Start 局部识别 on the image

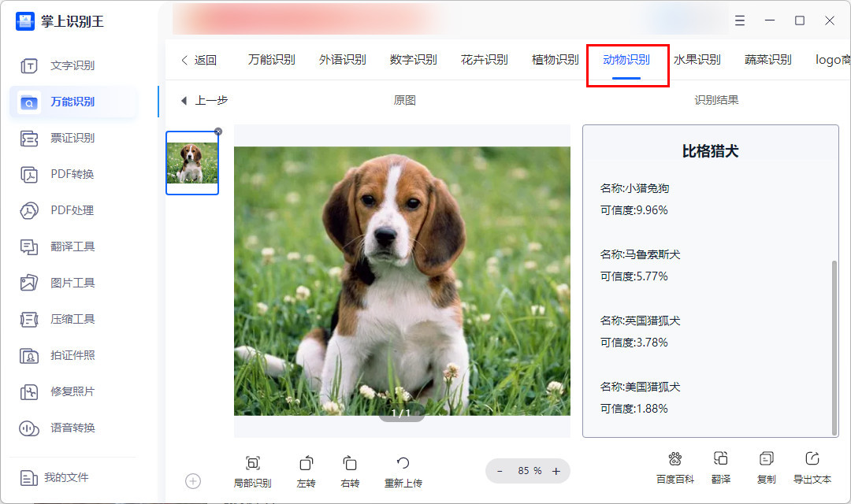pos(253,469)
